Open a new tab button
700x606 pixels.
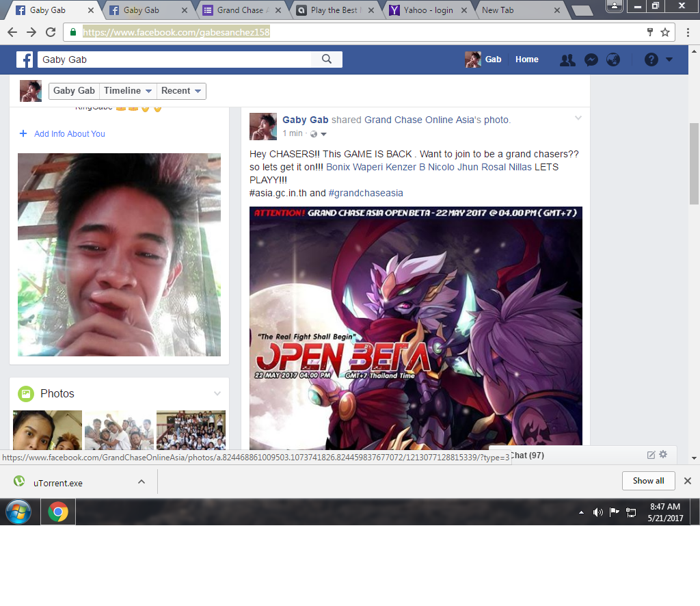click(x=582, y=10)
